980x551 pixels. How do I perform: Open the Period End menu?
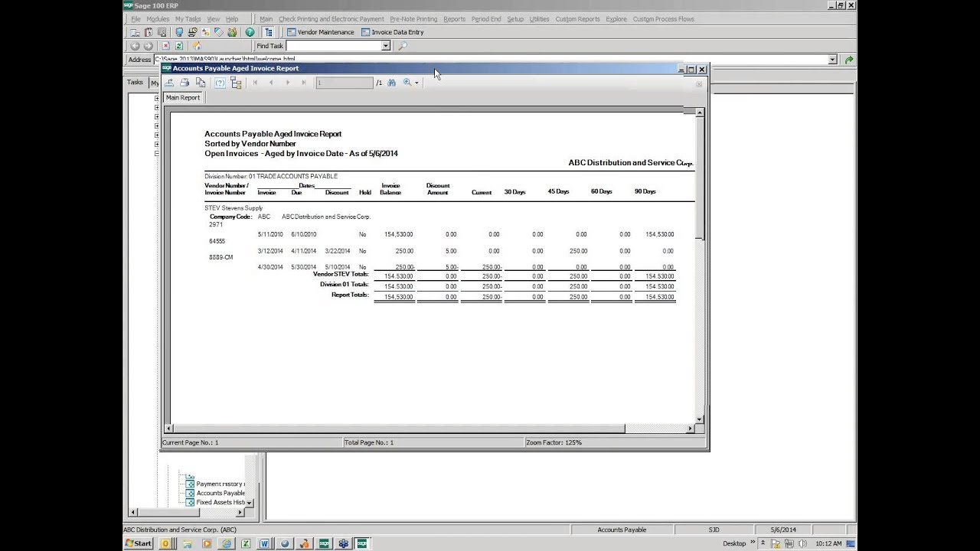[486, 19]
